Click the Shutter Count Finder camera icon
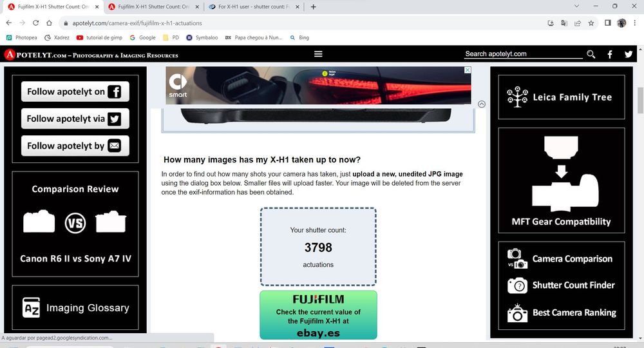 tap(518, 285)
